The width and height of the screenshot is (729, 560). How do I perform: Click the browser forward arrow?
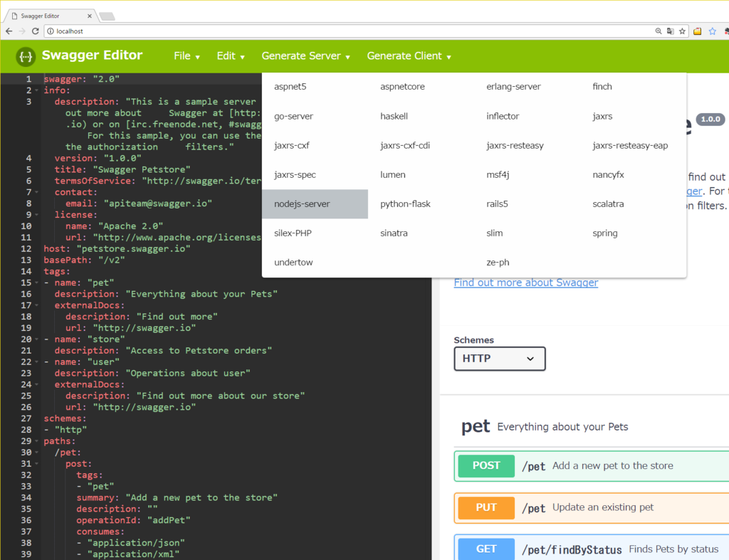click(22, 31)
